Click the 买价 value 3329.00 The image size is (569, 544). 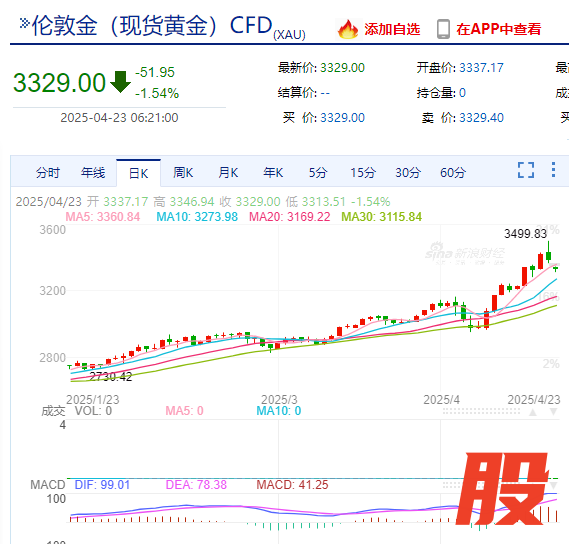click(x=342, y=118)
